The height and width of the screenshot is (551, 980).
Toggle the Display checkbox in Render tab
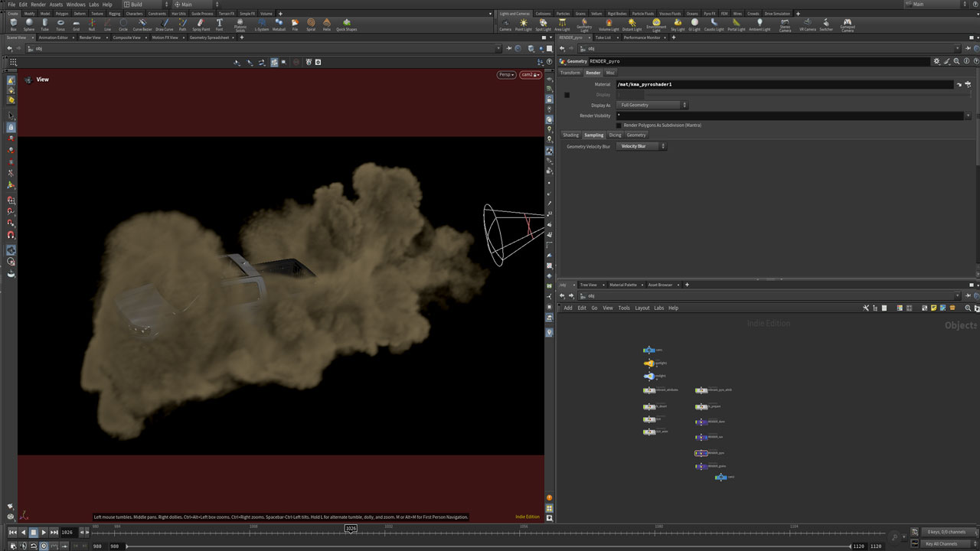pos(567,95)
